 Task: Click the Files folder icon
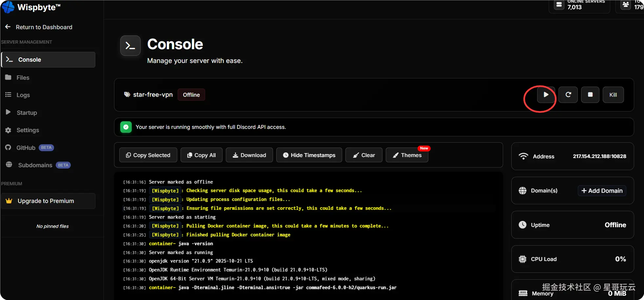[x=8, y=77]
